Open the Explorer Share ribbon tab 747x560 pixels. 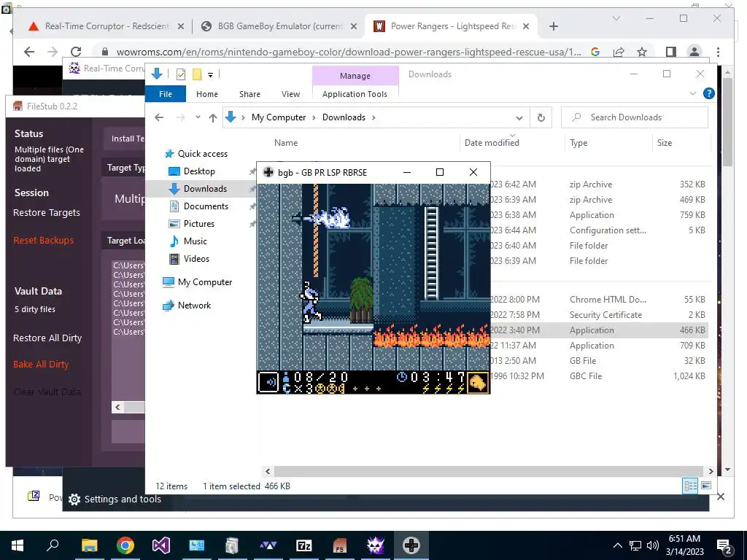pos(249,94)
